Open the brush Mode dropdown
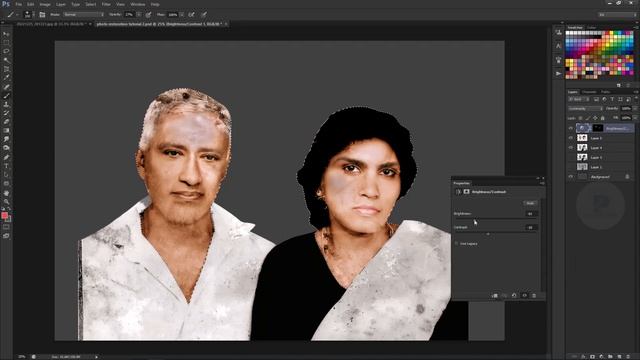This screenshot has height=360, width=640. coord(83,15)
